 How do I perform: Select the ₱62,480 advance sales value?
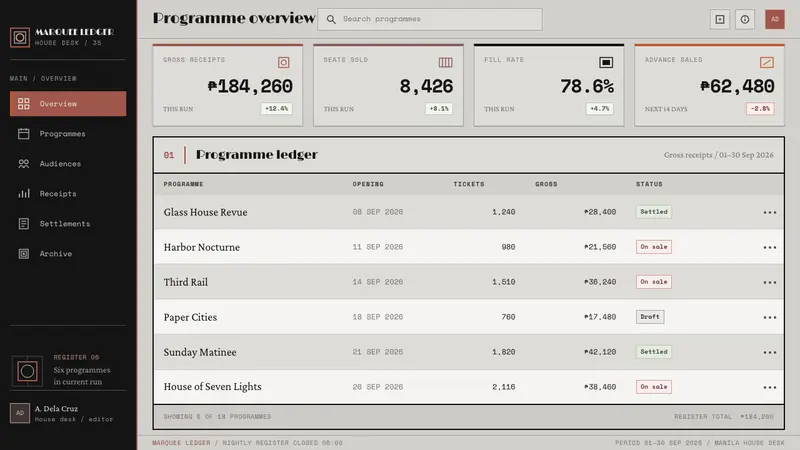pyautogui.click(x=737, y=86)
